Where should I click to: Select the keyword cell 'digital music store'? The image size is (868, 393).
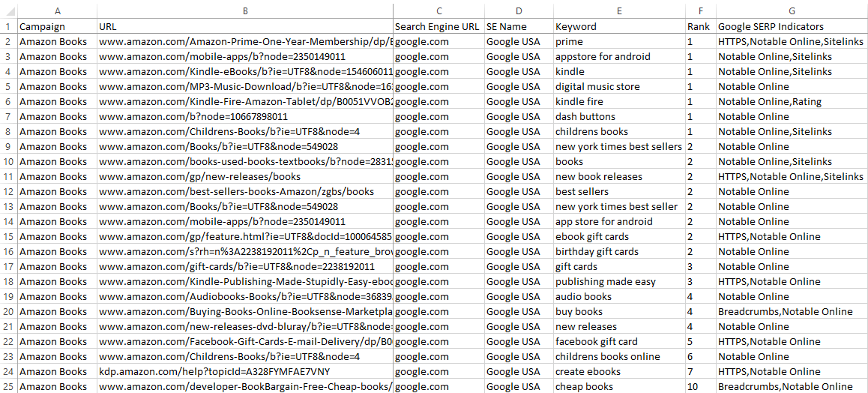[x=619, y=86]
